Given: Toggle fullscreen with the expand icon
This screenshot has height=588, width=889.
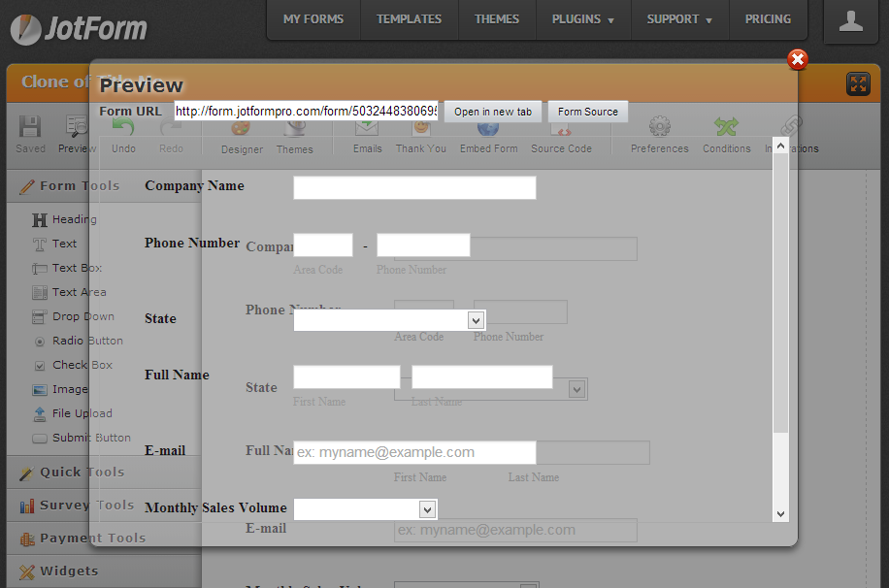Looking at the screenshot, I should click(858, 83).
